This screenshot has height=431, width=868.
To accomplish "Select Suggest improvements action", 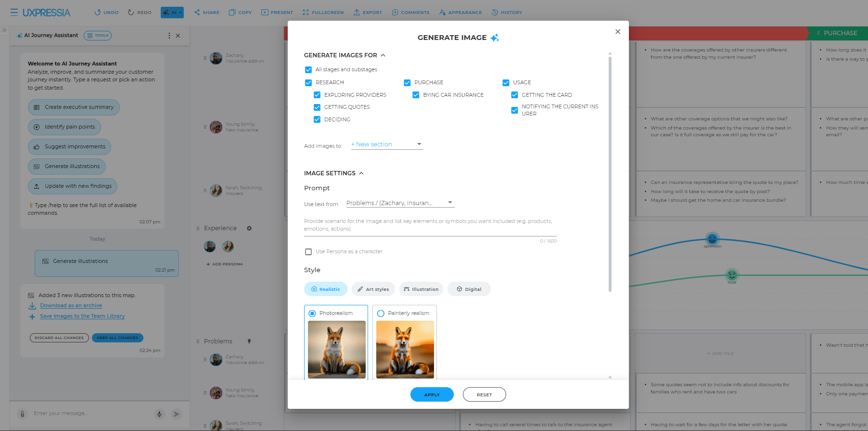I will pyautogui.click(x=69, y=147).
